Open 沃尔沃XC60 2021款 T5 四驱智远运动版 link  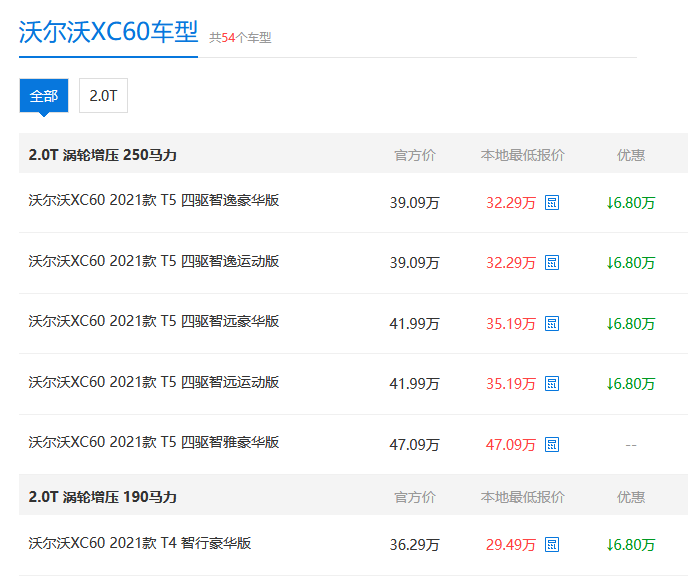tap(154, 382)
